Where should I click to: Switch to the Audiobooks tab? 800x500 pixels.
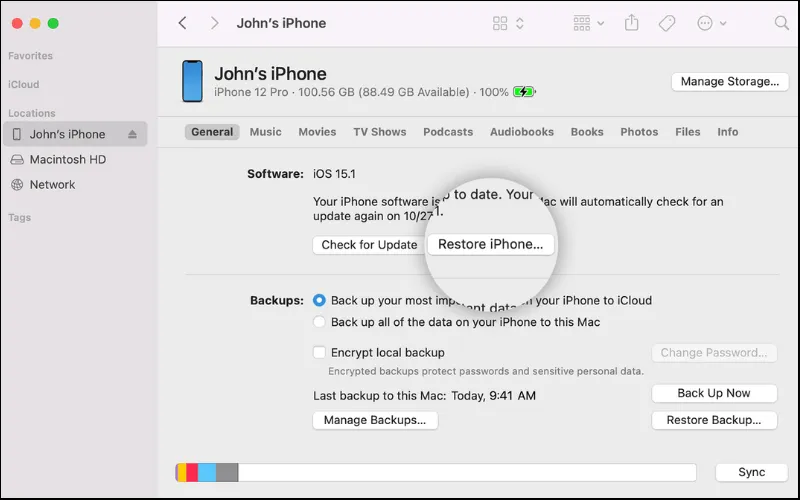[x=521, y=132]
